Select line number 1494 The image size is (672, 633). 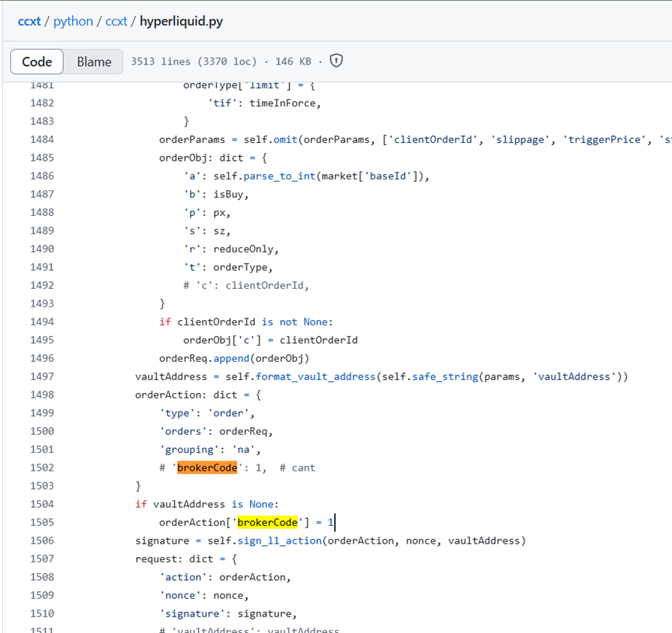pos(41,322)
